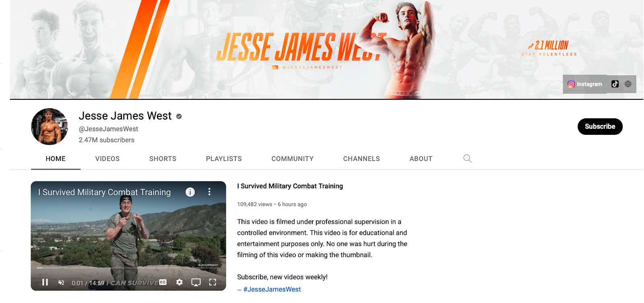Screen dimensions: 644x303
Task: Seek using the video progress bar
Action: pos(128,268)
